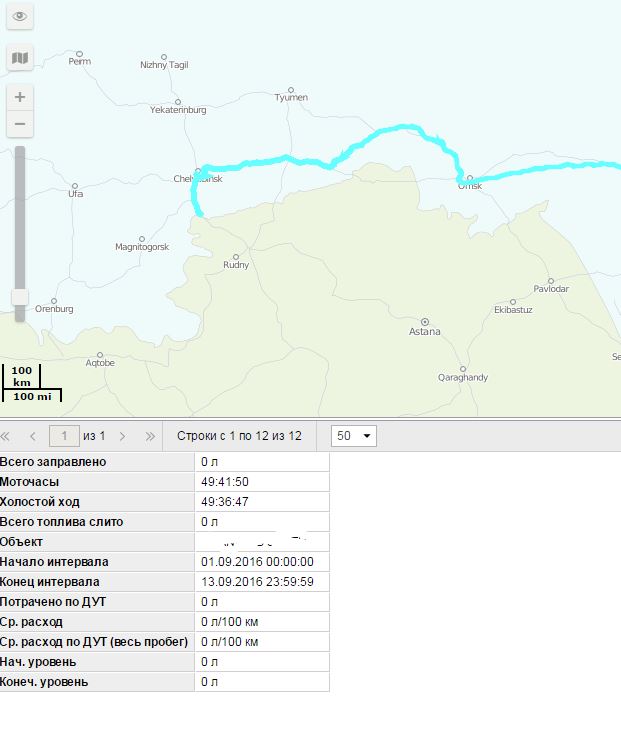This screenshot has width=621, height=748.
Task: Toggle the eye visibility icon on the map
Action: pos(20,17)
